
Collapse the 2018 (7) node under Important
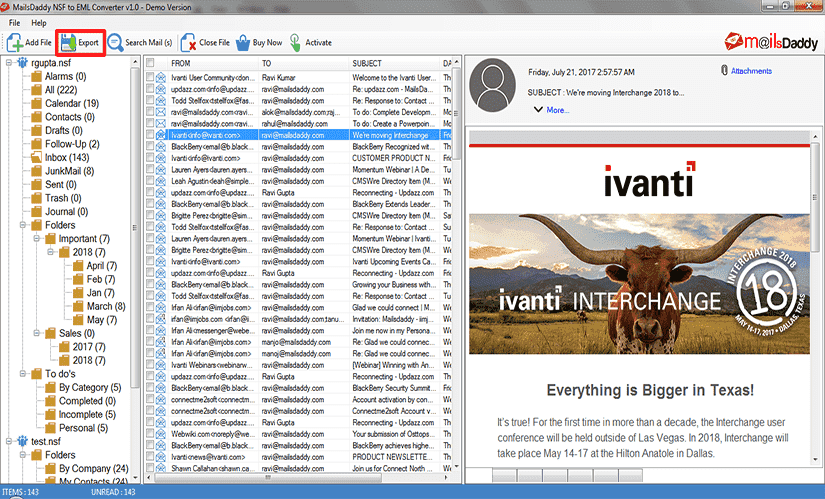(x=51, y=252)
